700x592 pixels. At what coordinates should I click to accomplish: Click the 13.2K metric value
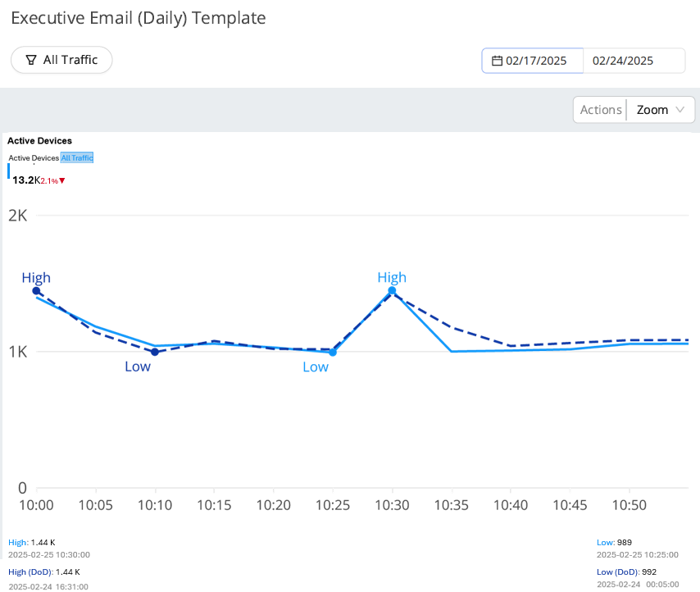coord(25,180)
